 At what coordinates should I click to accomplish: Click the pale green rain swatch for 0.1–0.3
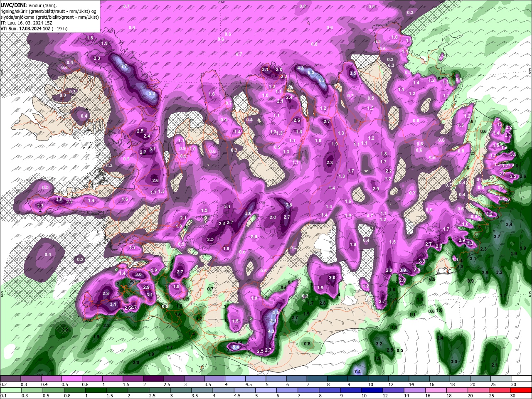tap(10, 390)
